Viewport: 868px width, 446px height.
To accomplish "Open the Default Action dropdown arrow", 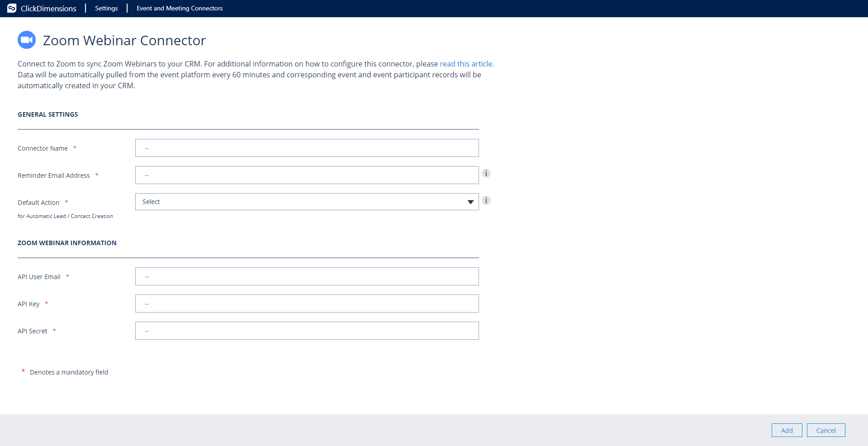I will pyautogui.click(x=470, y=202).
